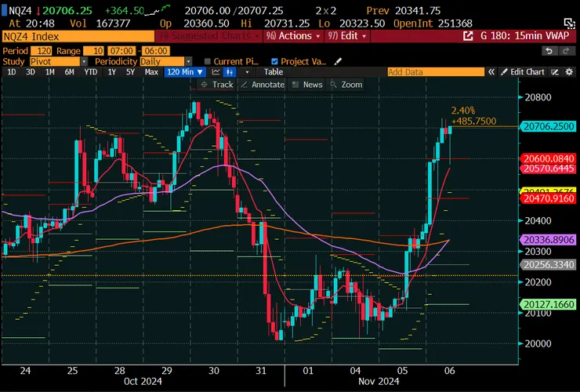Screen dimensions: 580x392
Task: Pop out chart with external-link icon
Action: [468, 36]
